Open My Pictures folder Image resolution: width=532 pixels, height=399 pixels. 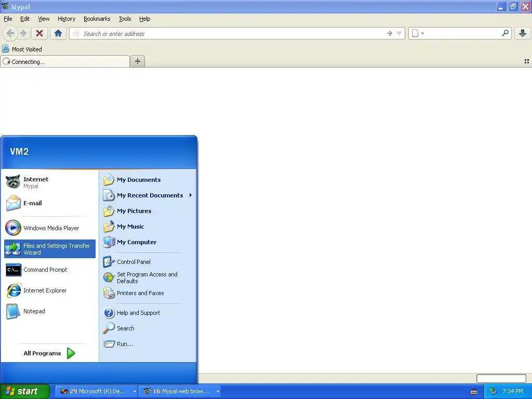[148, 211]
